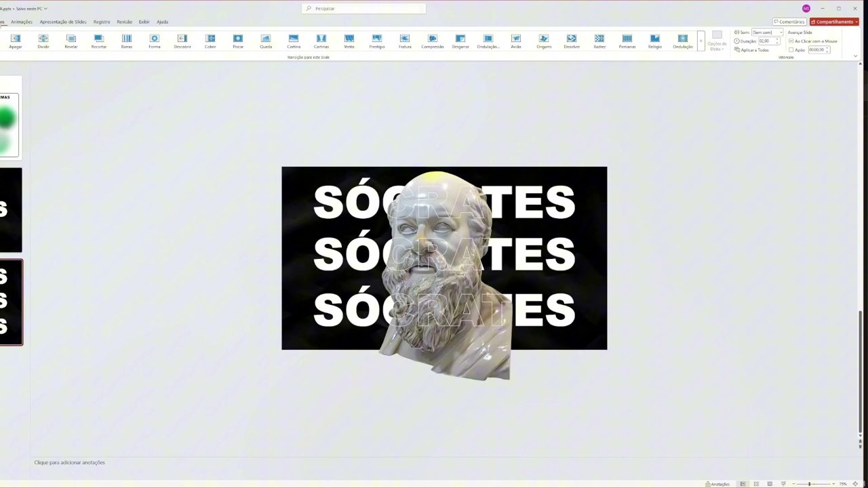Apply the Vento transition
Viewport: 868px width, 488px height.
(x=349, y=41)
